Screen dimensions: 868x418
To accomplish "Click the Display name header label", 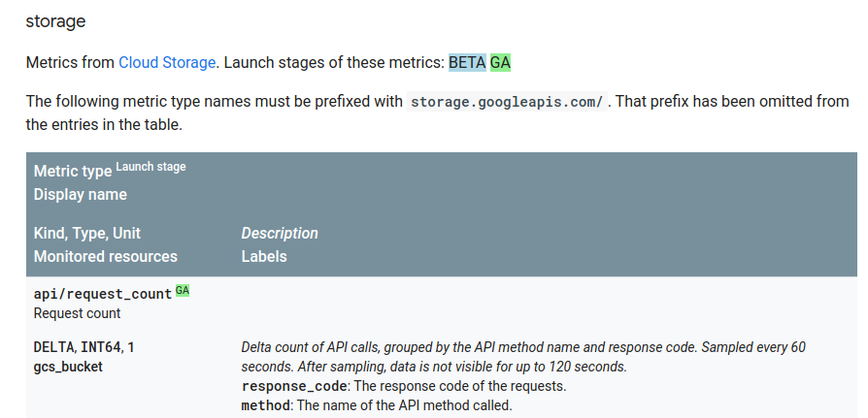I will (81, 194).
